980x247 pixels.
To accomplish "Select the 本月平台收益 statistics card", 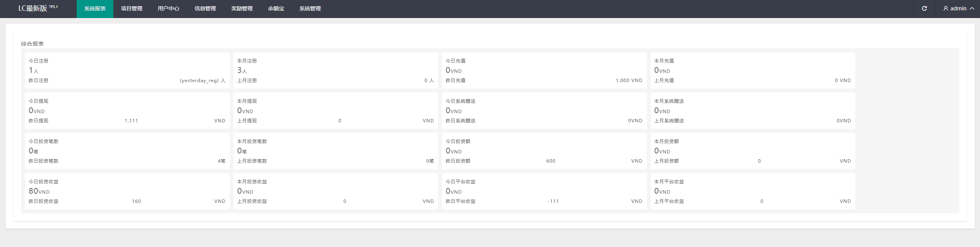I will 753,191.
